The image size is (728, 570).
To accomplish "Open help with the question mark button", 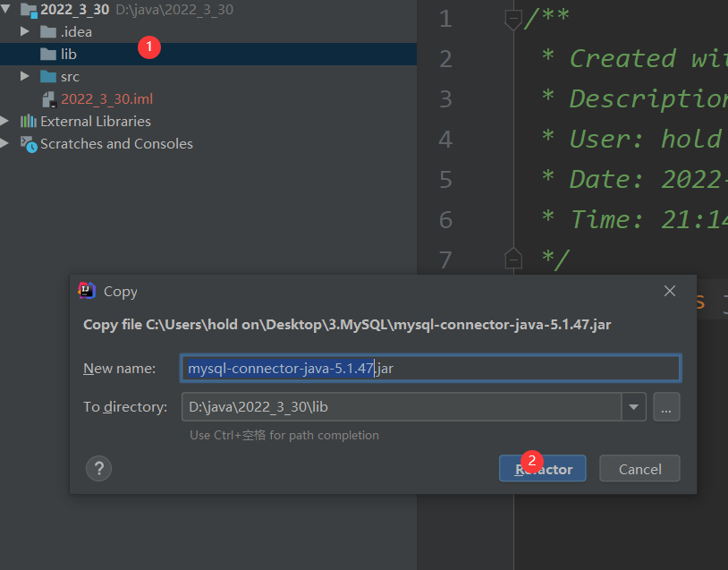I will click(x=99, y=468).
